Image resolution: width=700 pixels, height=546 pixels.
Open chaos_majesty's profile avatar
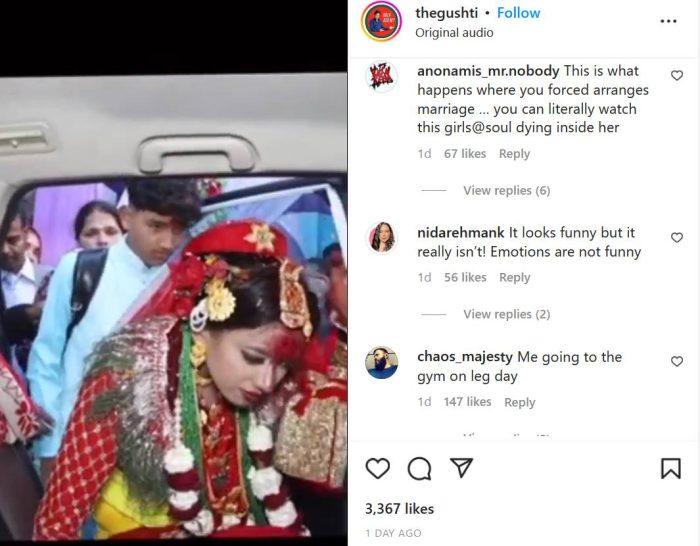coord(382,363)
